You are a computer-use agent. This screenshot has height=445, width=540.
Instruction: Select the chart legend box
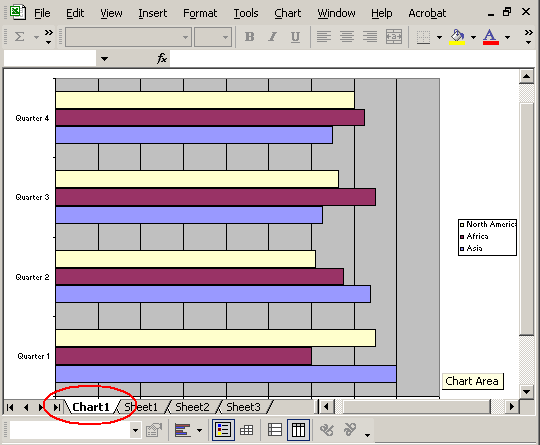[487, 237]
